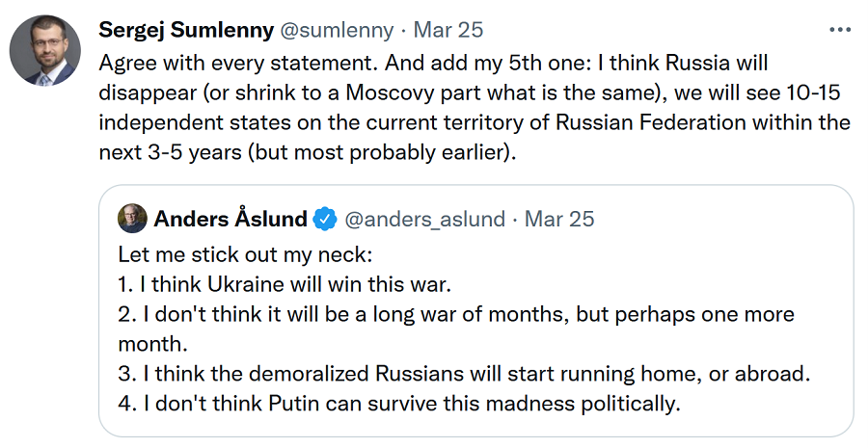
Task: Click the @sumlenny handle
Action: click(337, 30)
